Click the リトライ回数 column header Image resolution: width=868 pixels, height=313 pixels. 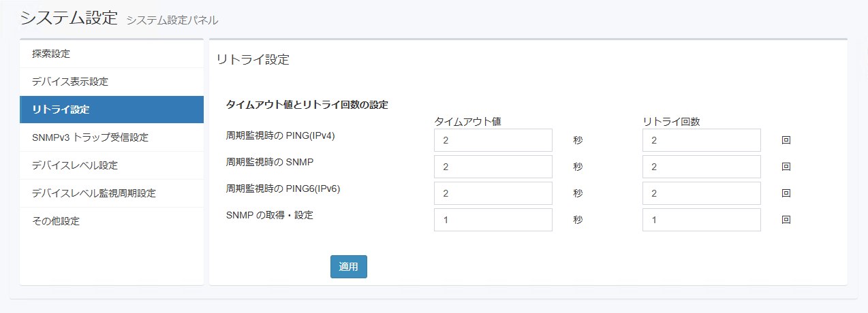[x=671, y=121]
